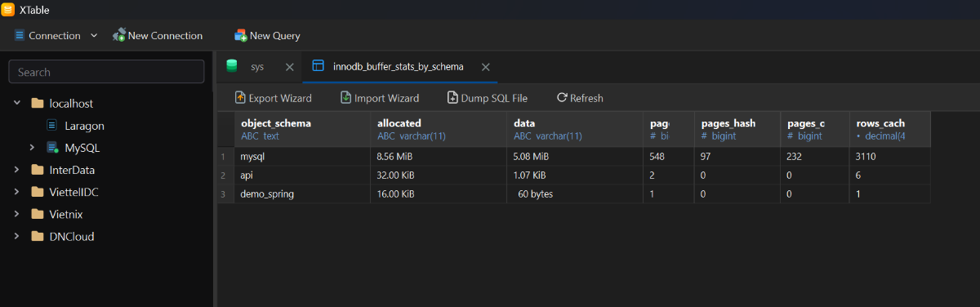This screenshot has height=307, width=980.
Task: Open the Connection dropdown arrow
Action: [x=94, y=36]
